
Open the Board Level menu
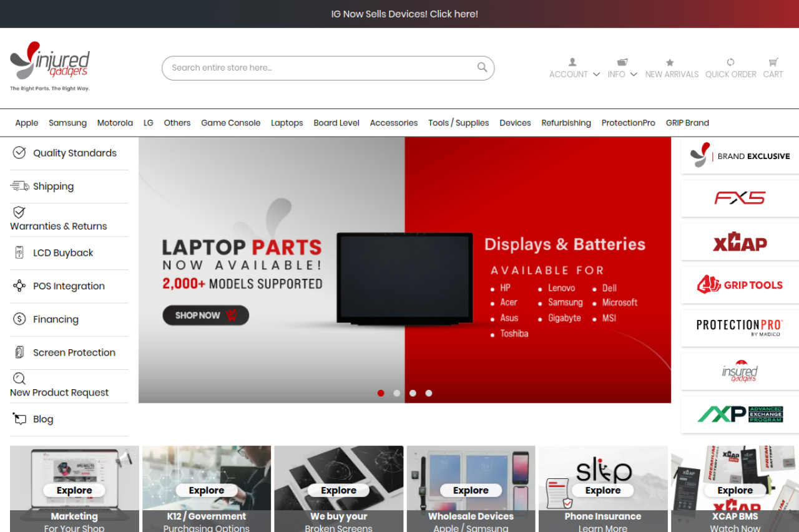[336, 123]
